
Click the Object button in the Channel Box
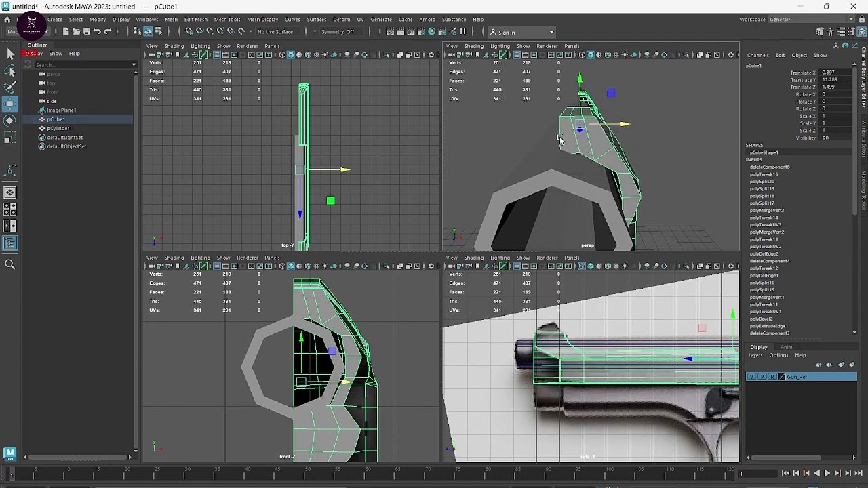(x=800, y=56)
